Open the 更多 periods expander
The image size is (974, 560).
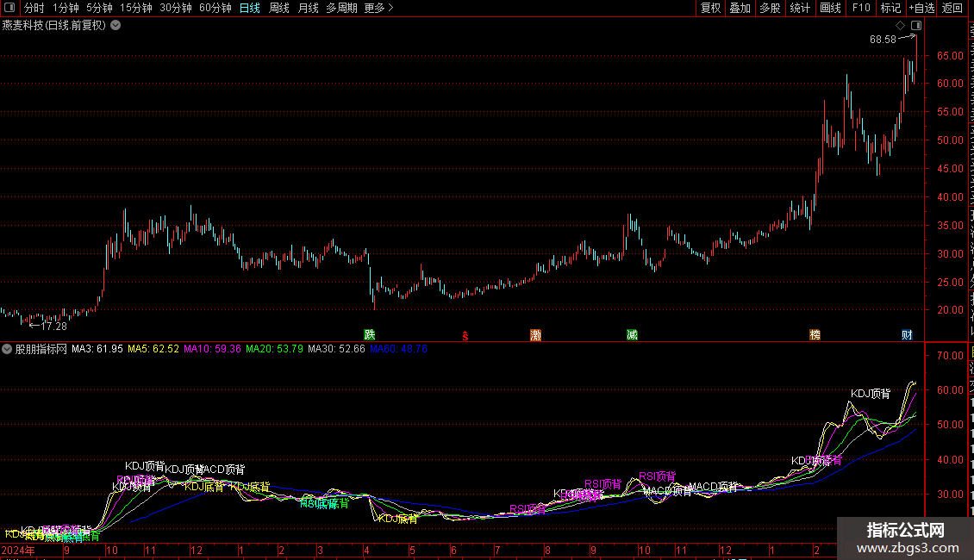(x=379, y=8)
